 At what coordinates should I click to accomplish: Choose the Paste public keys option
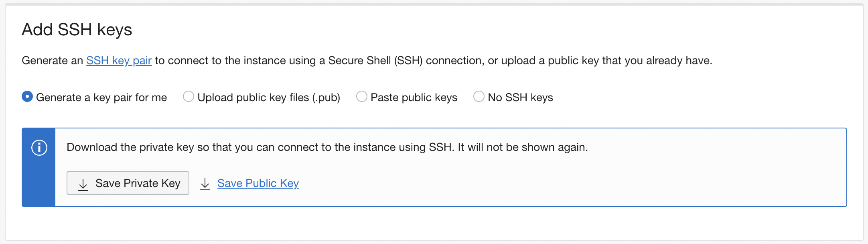click(362, 97)
